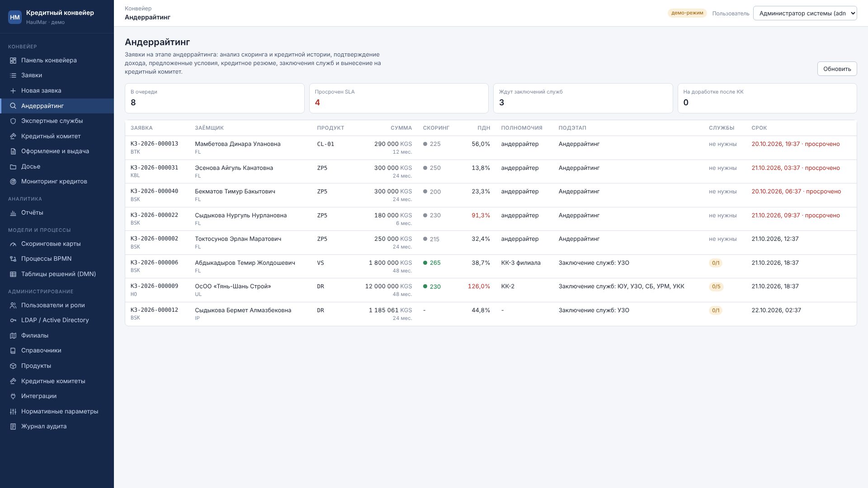This screenshot has height=488, width=868.
Task: Click the Ждут заключений служб card
Action: (x=583, y=98)
